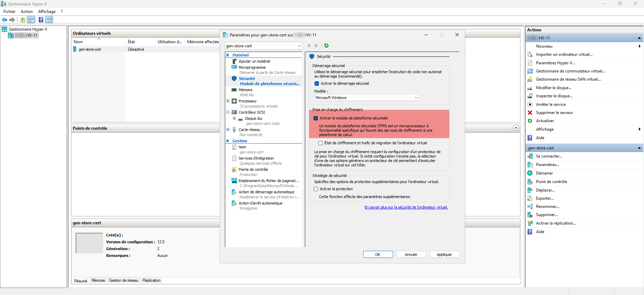
Task: Select the Mémoire hardware icon in settings tree
Action: pos(234,90)
